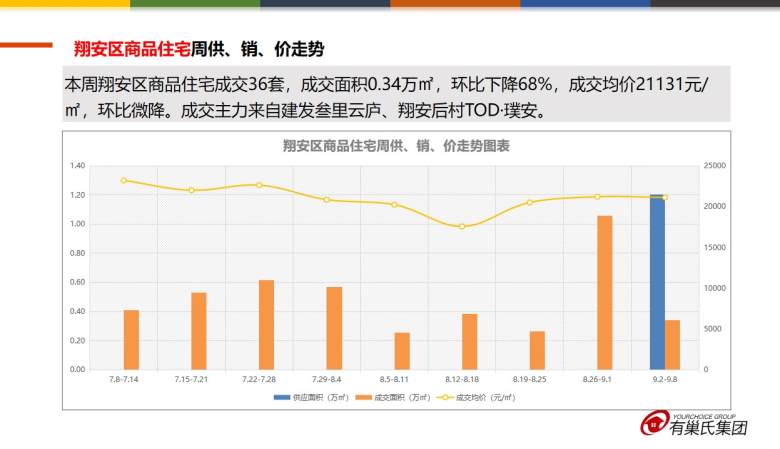Click the left axis value 0.20
Screen dimensions: 780x449
pos(78,341)
